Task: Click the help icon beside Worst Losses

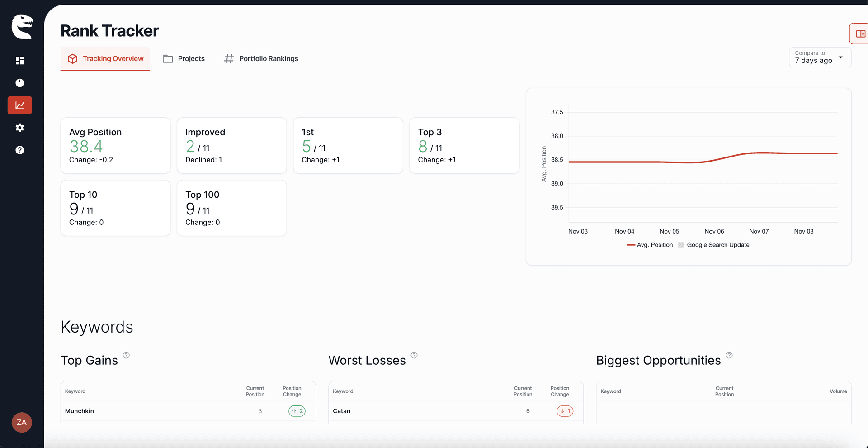Action: pyautogui.click(x=415, y=355)
